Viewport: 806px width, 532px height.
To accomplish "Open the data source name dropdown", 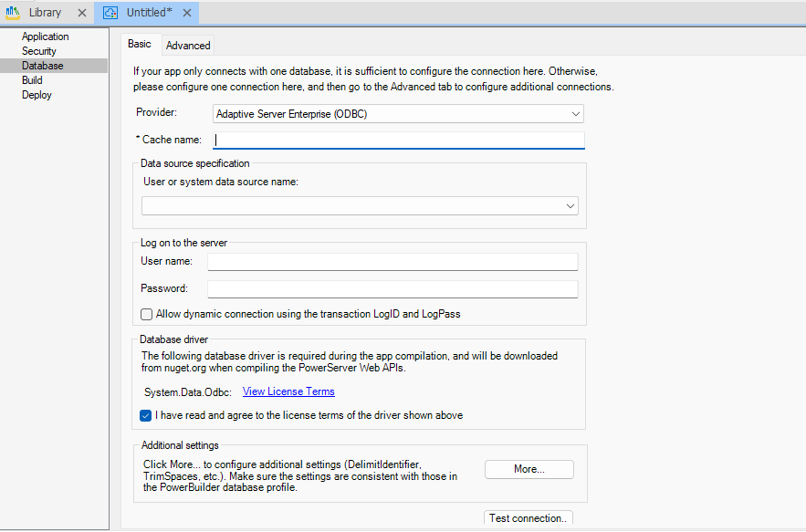I will tap(360, 206).
